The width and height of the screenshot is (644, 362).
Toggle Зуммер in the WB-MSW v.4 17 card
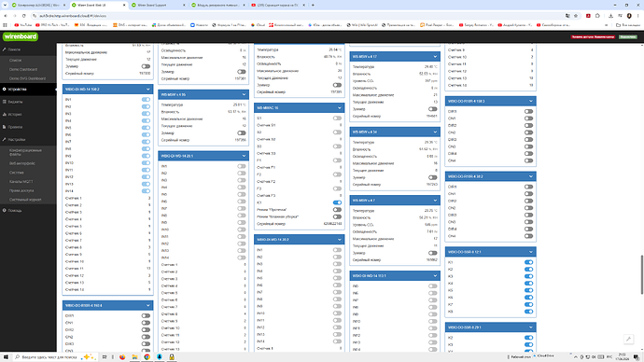point(433,109)
